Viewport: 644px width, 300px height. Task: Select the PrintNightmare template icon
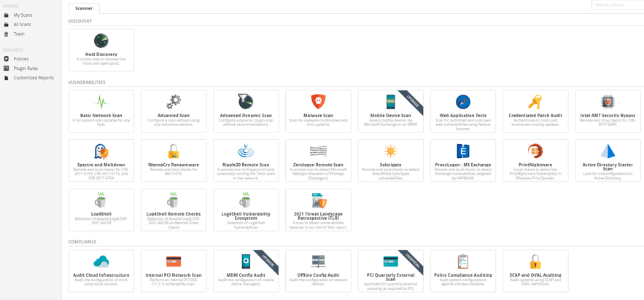[535, 151]
